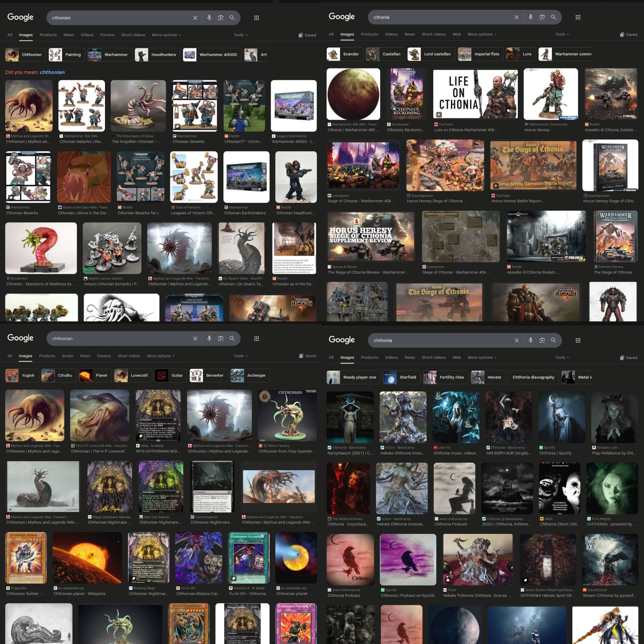Open Saved items in the "cthonian" search
644x644 pixels.
tap(307, 35)
